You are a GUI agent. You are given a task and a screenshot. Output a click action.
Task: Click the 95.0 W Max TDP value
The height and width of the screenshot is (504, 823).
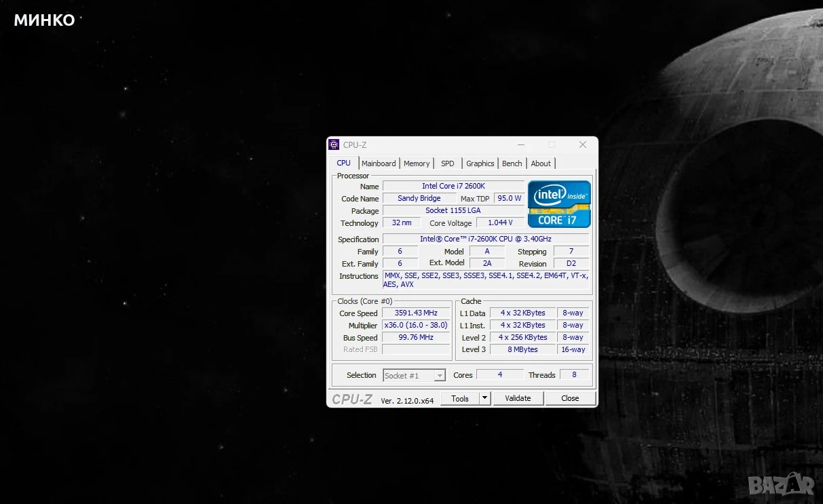pos(509,198)
